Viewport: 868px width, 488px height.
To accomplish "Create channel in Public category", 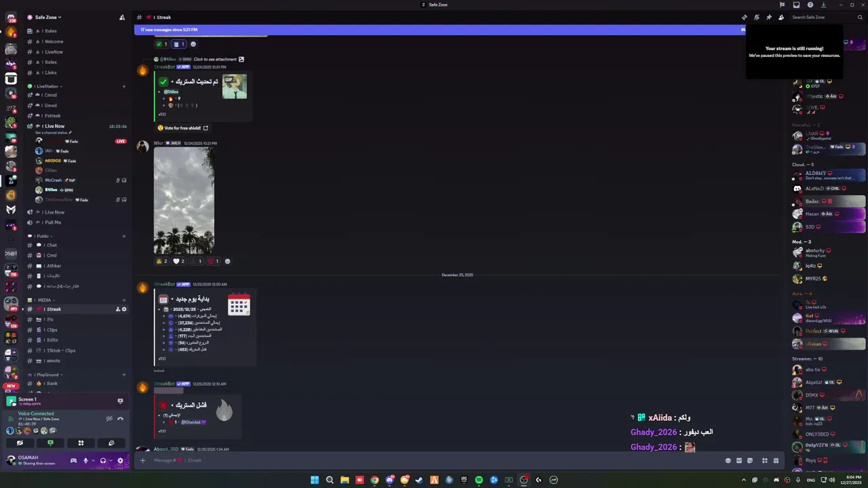I will click(x=123, y=236).
